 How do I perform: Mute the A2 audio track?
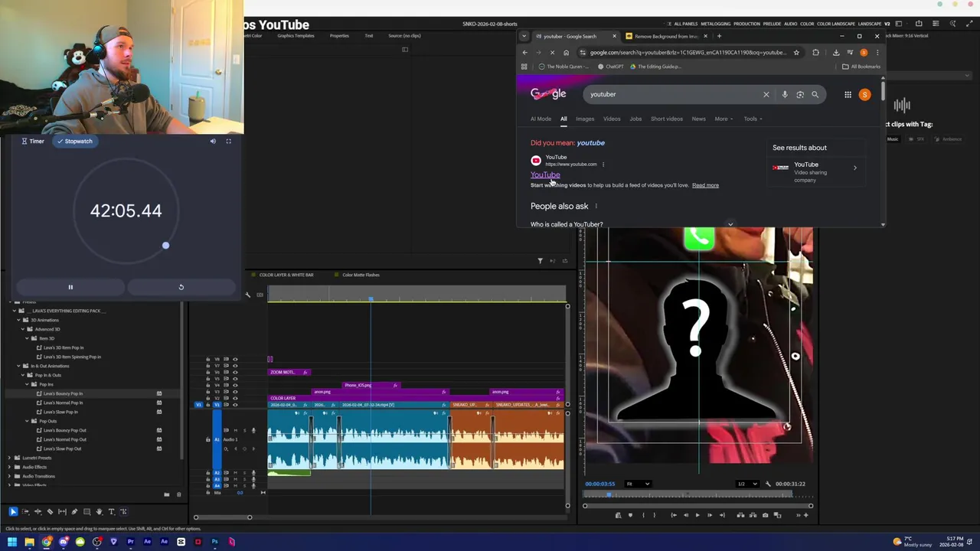tap(236, 473)
